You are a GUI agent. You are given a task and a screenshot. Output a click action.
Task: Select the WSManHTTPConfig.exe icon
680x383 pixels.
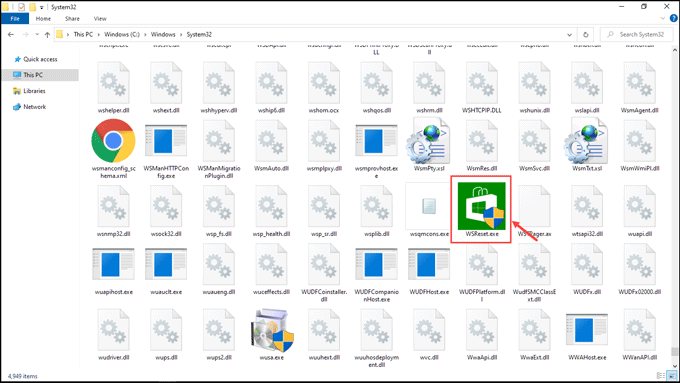point(166,141)
